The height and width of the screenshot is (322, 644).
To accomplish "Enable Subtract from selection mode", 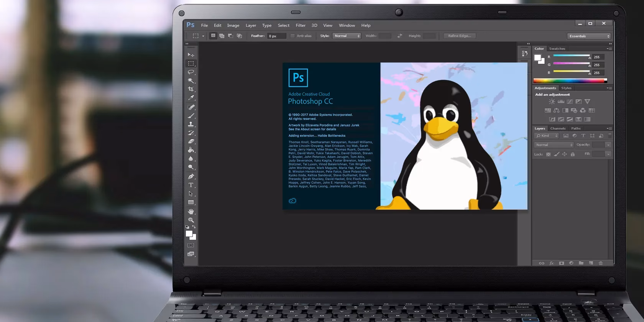I will click(x=230, y=36).
